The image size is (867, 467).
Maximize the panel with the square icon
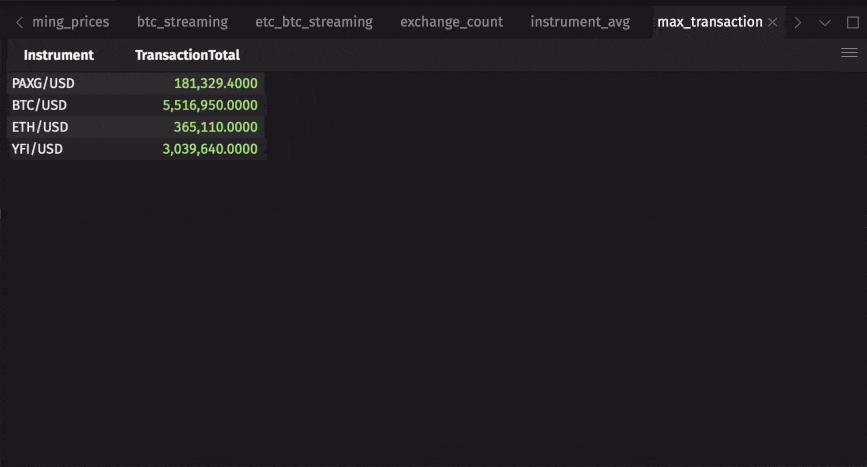click(852, 22)
